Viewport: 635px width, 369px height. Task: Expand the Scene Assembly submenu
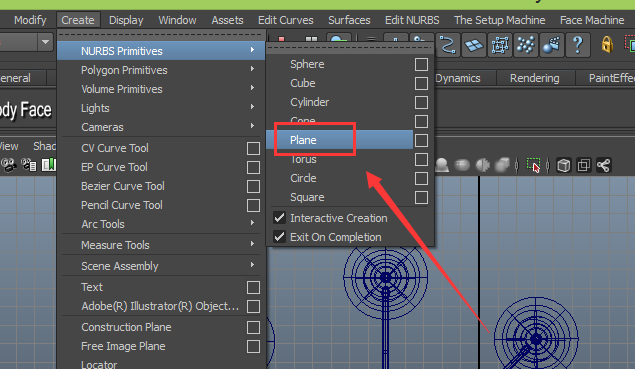pyautogui.click(x=161, y=266)
